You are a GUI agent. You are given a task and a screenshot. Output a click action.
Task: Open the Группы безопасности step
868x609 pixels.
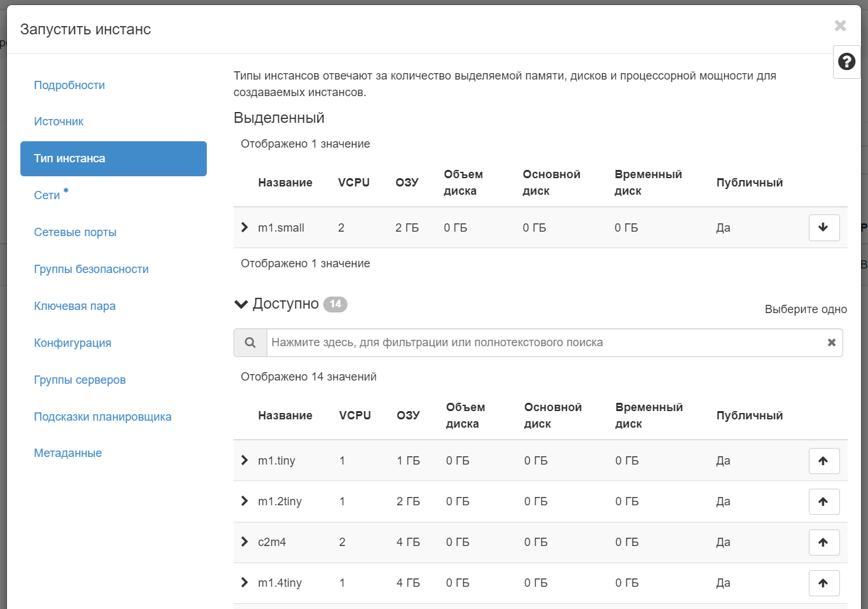(91, 269)
